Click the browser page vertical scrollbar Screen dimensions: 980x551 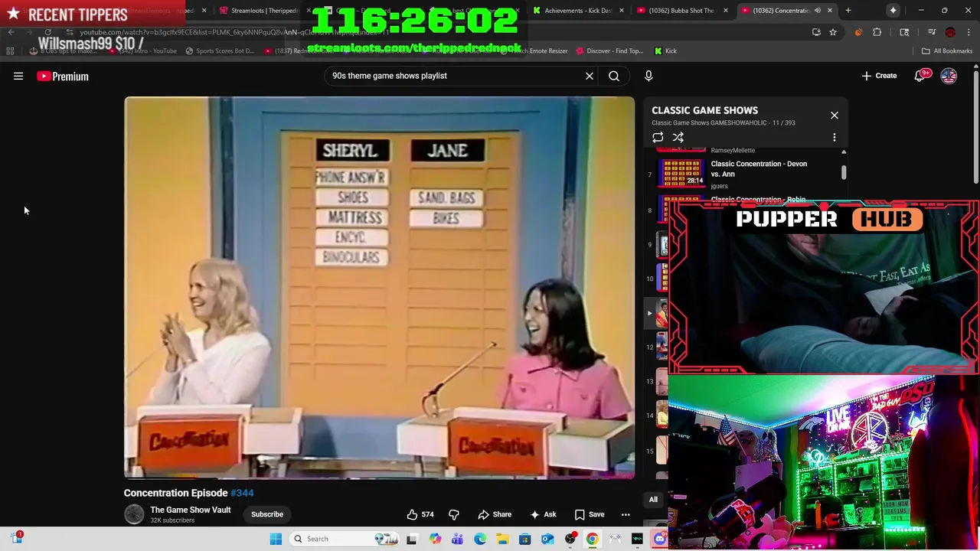975,127
